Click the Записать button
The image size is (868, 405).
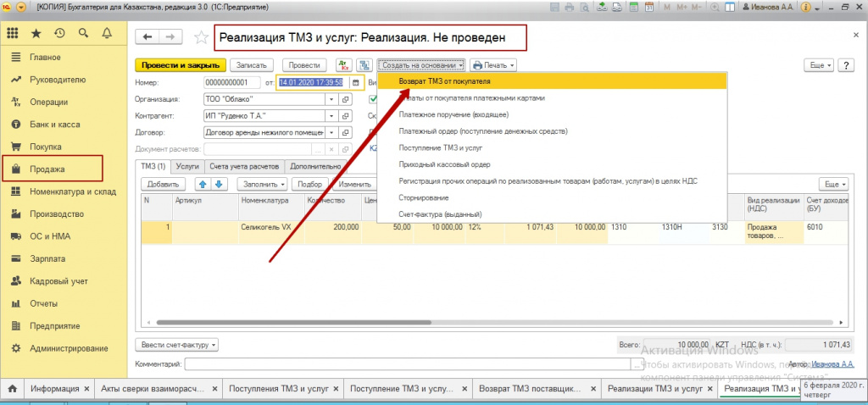pyautogui.click(x=252, y=65)
